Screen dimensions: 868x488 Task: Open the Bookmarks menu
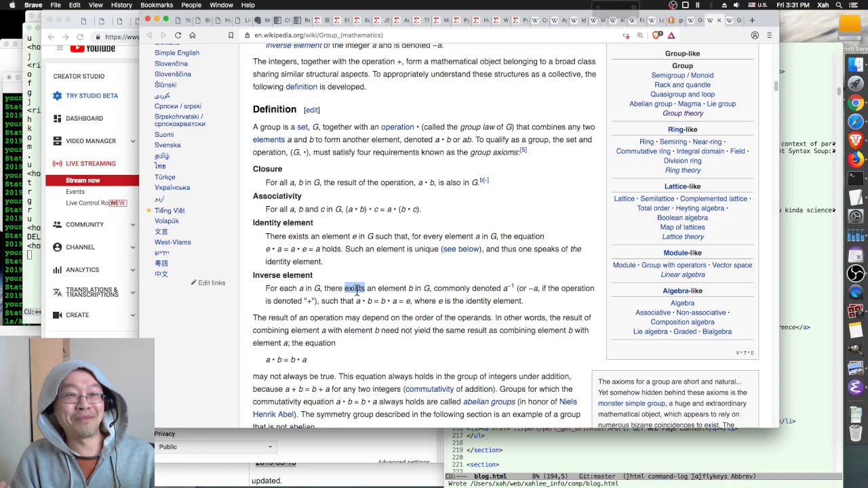coord(157,5)
